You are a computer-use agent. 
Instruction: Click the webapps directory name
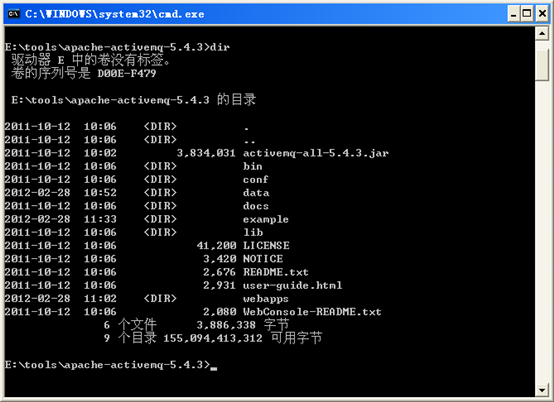pyautogui.click(x=266, y=299)
